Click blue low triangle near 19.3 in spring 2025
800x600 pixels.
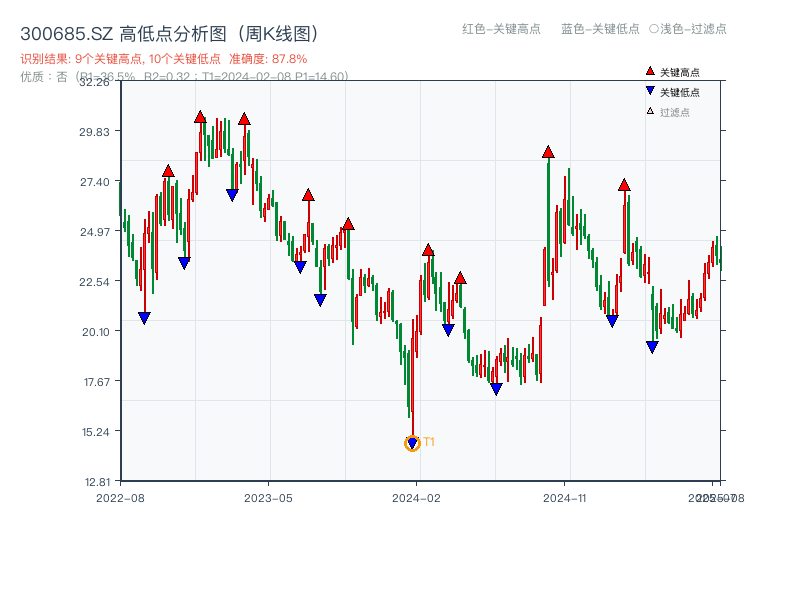coord(652,347)
